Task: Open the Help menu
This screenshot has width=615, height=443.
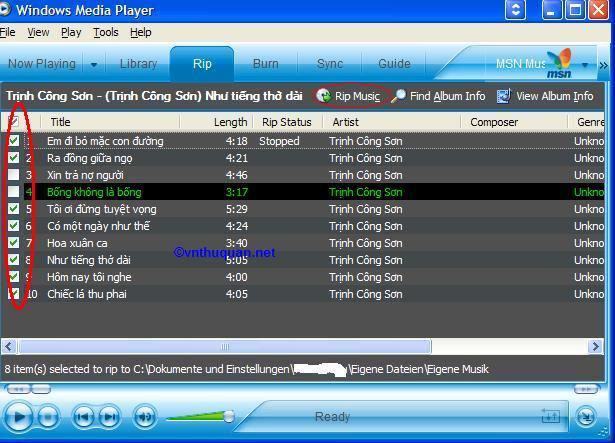Action: (x=141, y=32)
